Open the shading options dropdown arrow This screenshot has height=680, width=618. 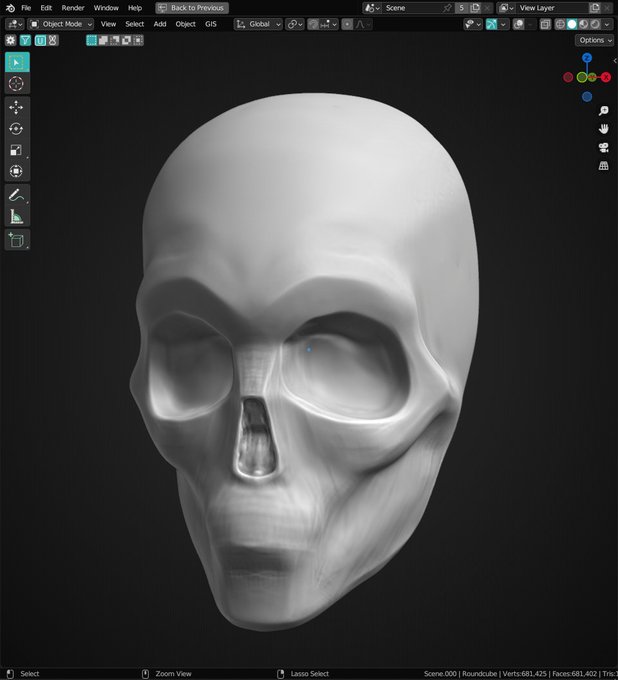[x=607, y=24]
